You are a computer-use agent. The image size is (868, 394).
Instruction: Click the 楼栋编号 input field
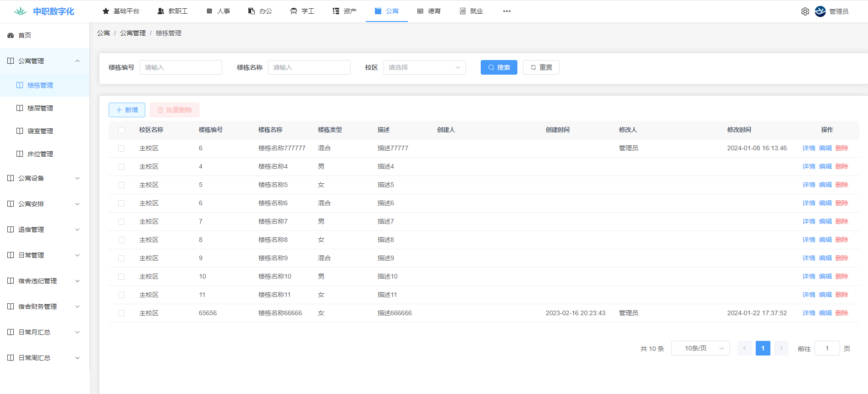click(181, 67)
